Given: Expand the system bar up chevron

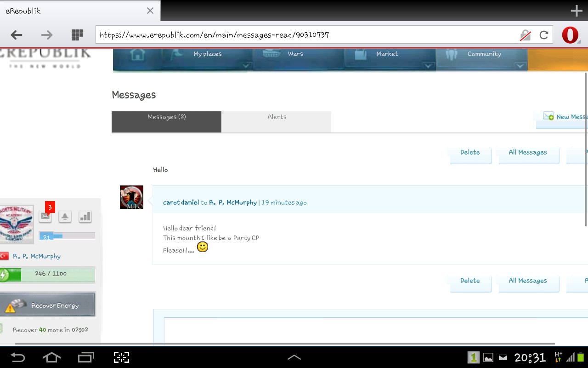Looking at the screenshot, I should coord(294,357).
